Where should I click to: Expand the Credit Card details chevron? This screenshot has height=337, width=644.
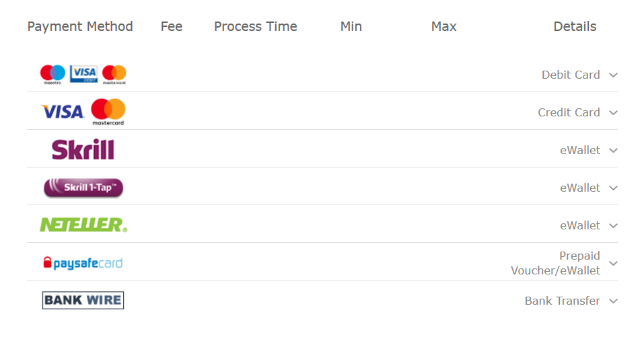[613, 113]
